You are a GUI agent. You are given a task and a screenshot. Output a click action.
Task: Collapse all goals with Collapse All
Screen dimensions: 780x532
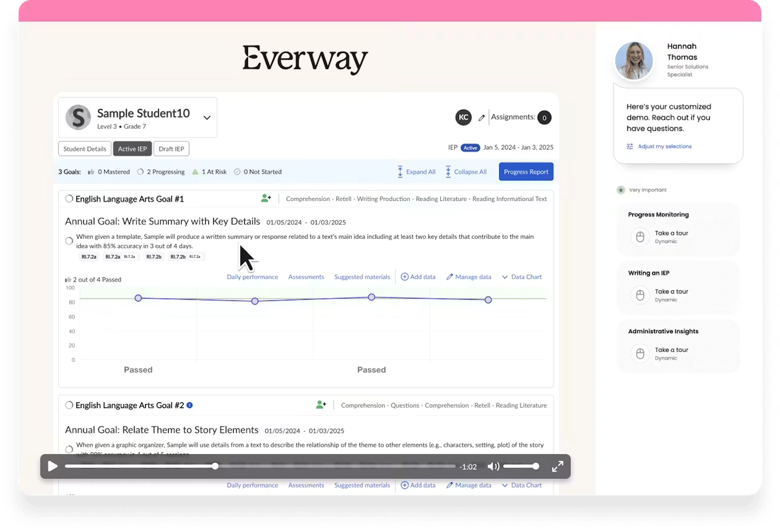coord(466,172)
